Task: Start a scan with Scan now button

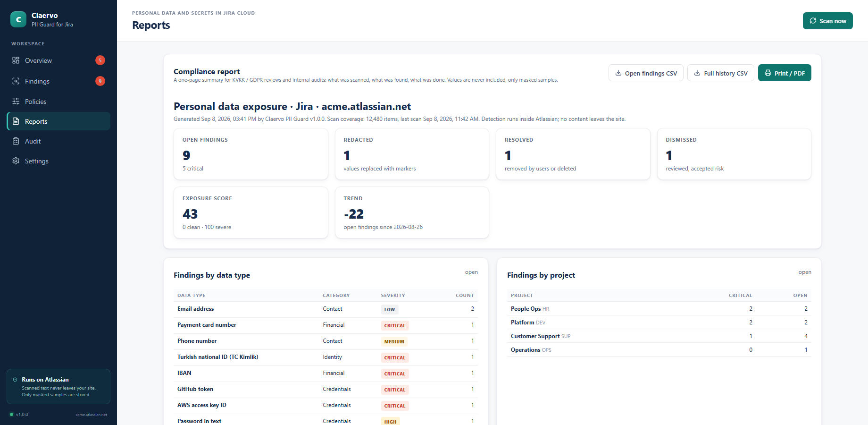Action: tap(828, 21)
